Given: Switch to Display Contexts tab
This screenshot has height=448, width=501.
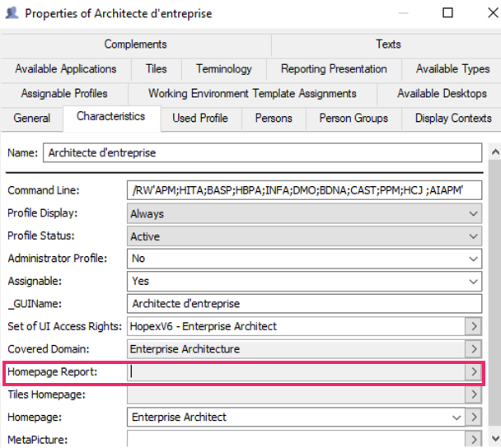Looking at the screenshot, I should tap(453, 118).
